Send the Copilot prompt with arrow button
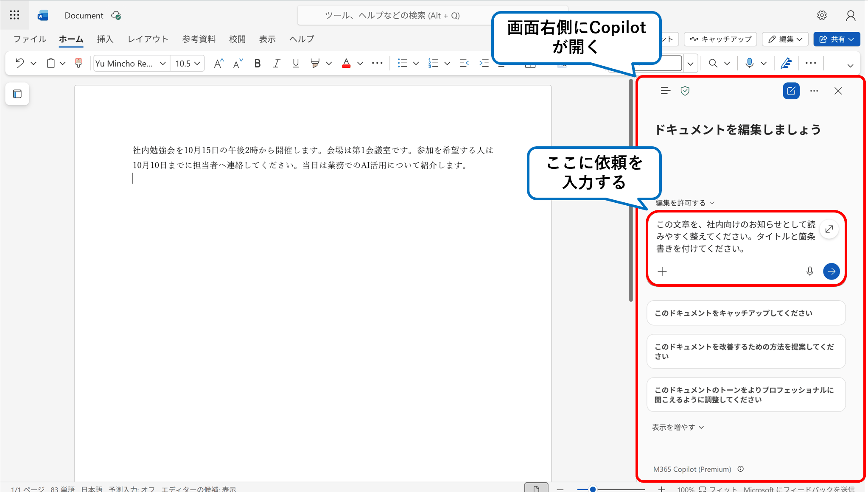This screenshot has height=492, width=868. coord(831,271)
